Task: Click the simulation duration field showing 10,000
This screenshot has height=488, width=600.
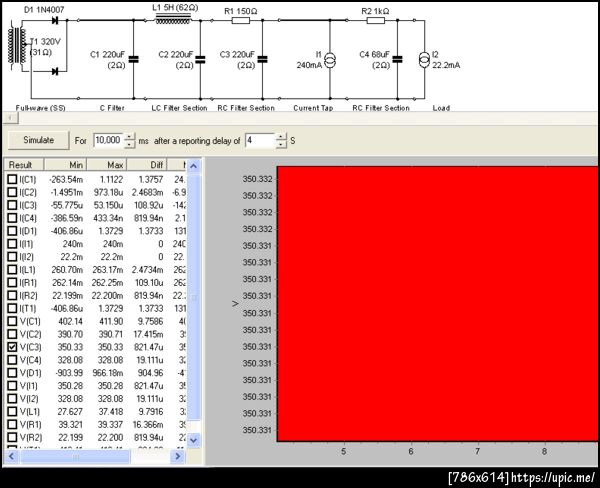Action: tap(108, 140)
